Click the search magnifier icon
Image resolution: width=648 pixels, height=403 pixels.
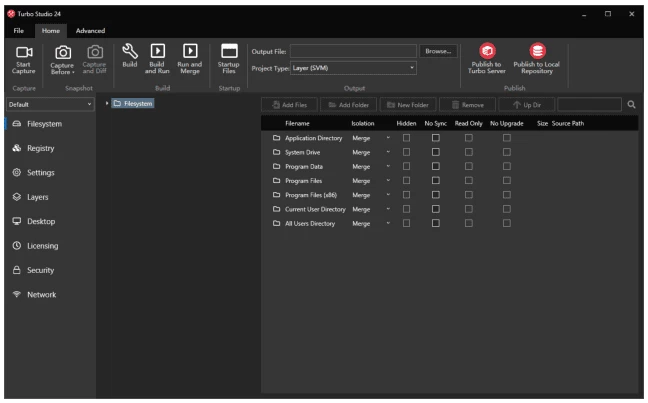point(632,104)
